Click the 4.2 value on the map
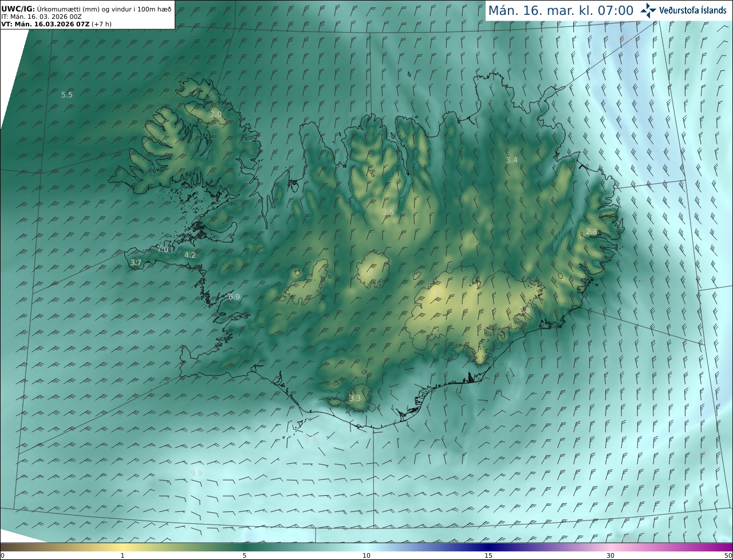Viewport: 733px width, 560px height. coord(190,255)
